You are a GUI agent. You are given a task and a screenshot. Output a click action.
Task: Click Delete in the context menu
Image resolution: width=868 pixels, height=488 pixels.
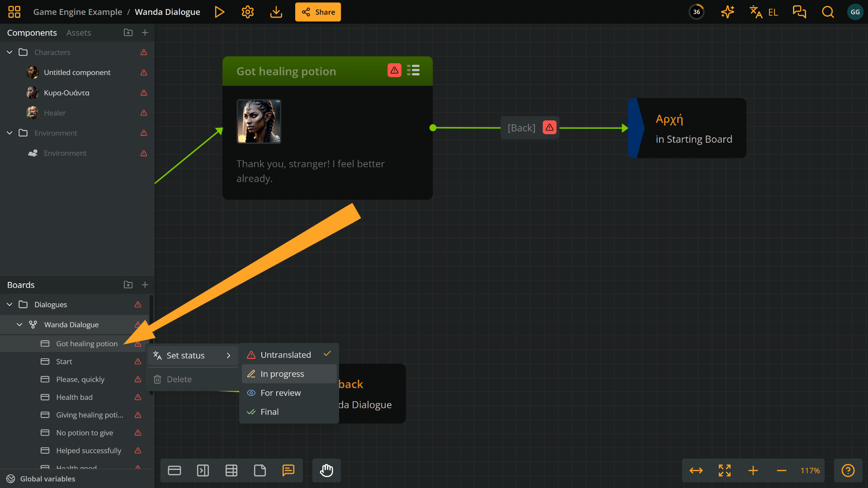tap(179, 380)
